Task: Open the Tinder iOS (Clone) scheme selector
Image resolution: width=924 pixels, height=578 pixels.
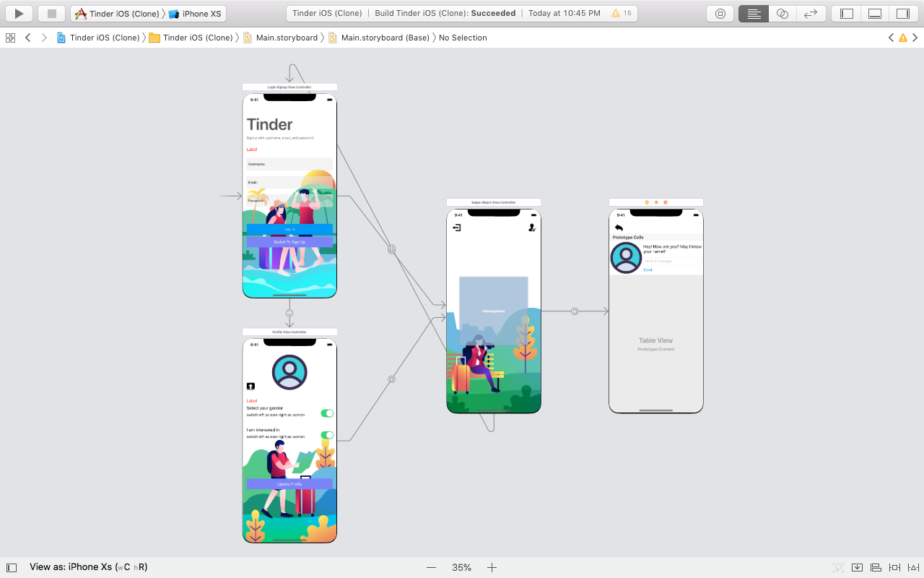Action: click(x=117, y=14)
